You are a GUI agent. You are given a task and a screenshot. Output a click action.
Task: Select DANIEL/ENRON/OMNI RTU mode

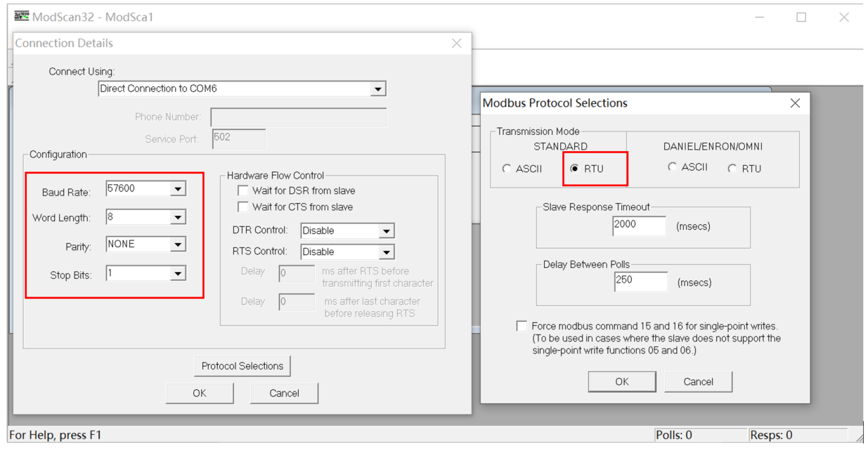click(x=732, y=169)
